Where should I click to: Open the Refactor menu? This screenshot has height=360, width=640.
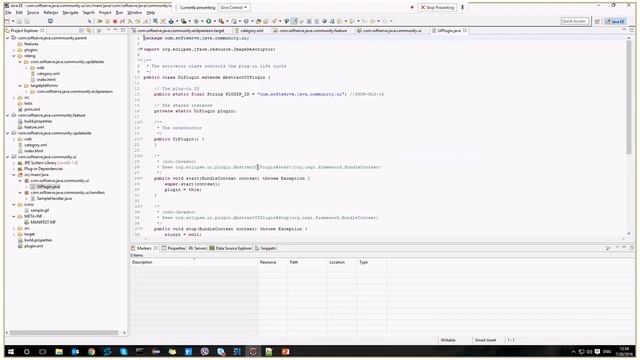coord(51,13)
